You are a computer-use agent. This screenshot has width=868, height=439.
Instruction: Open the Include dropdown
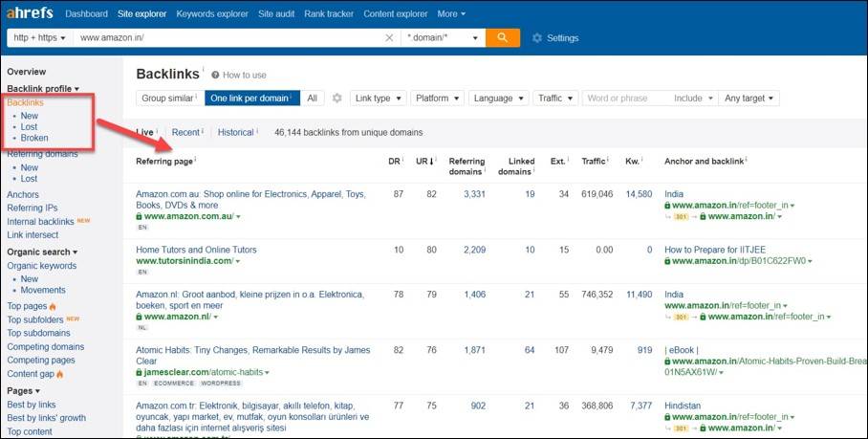coord(693,98)
